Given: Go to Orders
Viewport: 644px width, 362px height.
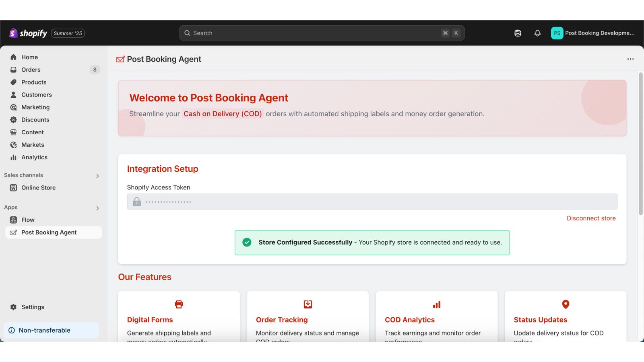Looking at the screenshot, I should click(x=31, y=70).
